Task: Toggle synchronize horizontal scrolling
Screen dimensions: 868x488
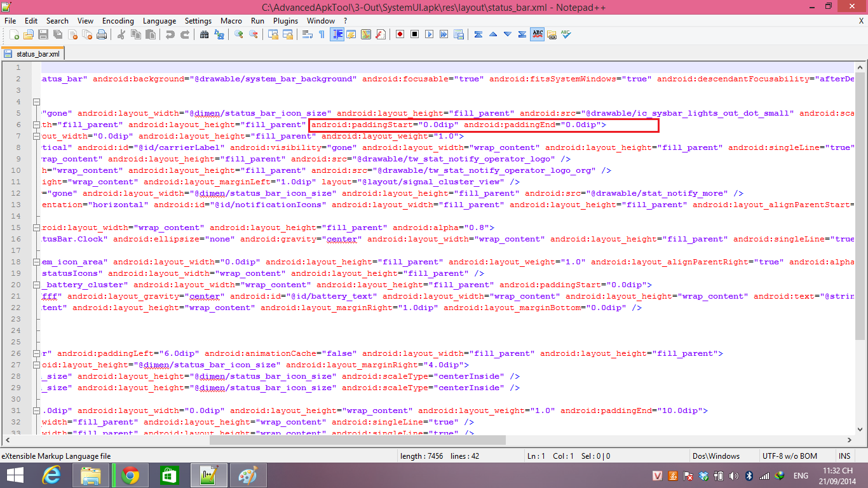Action: click(287, 34)
